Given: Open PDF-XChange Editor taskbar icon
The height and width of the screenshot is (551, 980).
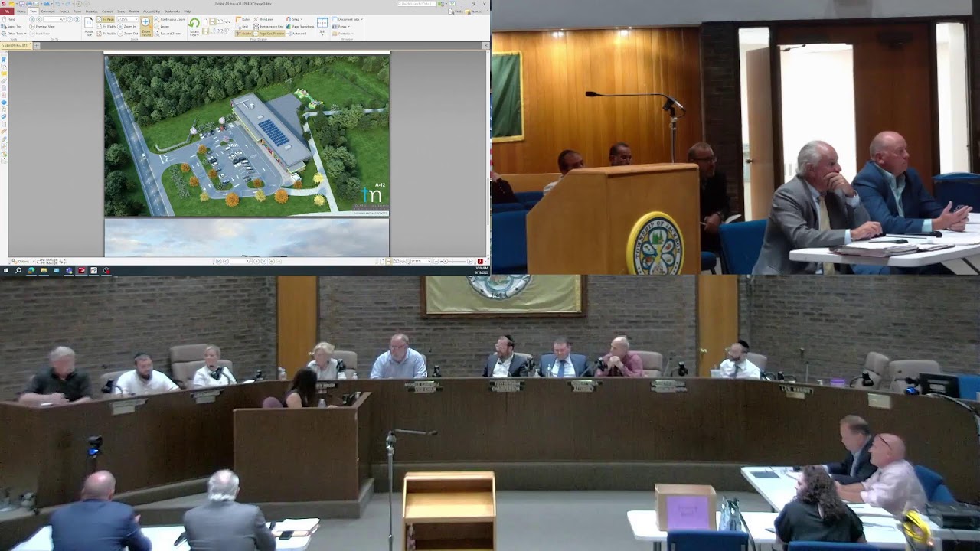Looking at the screenshot, I should 81,270.
